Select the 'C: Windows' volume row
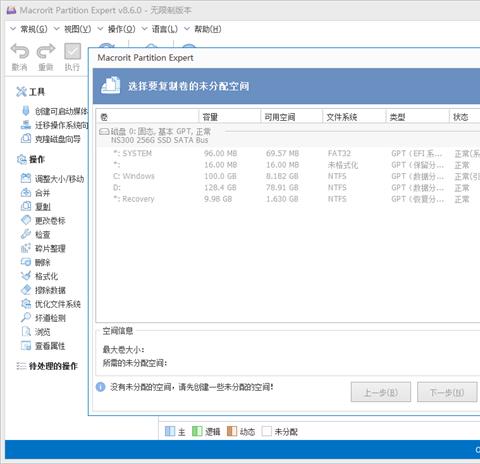 288,176
